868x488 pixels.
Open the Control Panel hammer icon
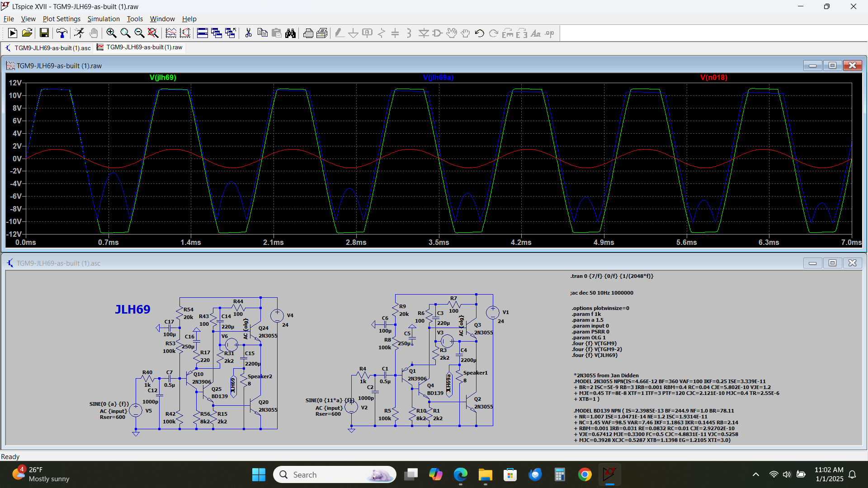[x=61, y=33]
